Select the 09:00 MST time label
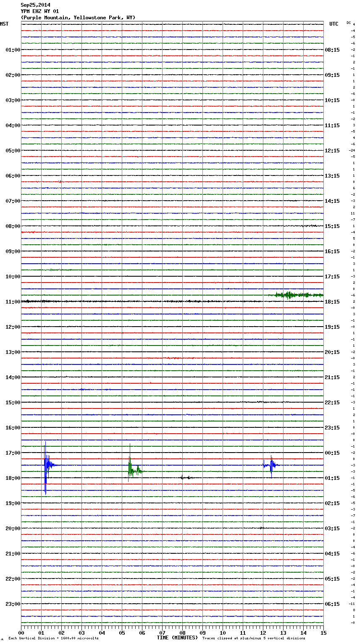 (13, 251)
